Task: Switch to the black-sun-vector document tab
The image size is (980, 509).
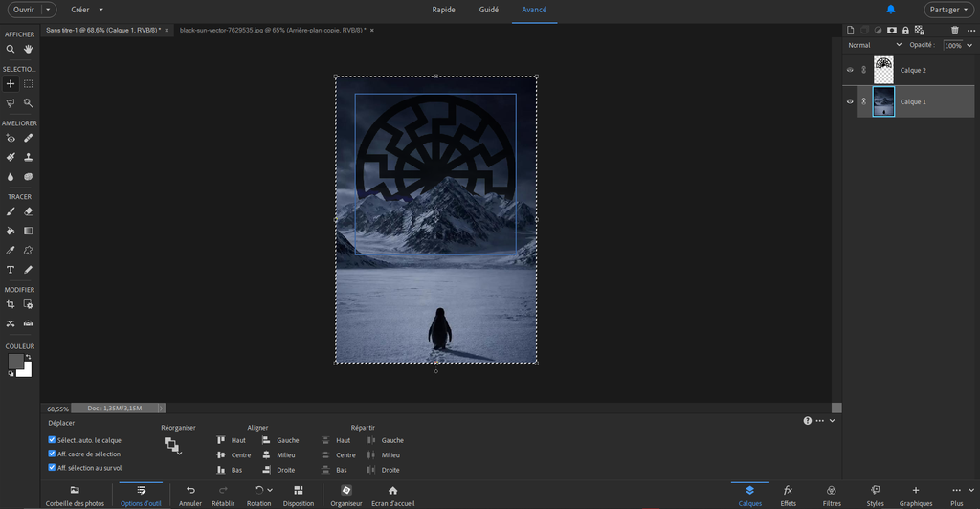Action: [x=272, y=31]
